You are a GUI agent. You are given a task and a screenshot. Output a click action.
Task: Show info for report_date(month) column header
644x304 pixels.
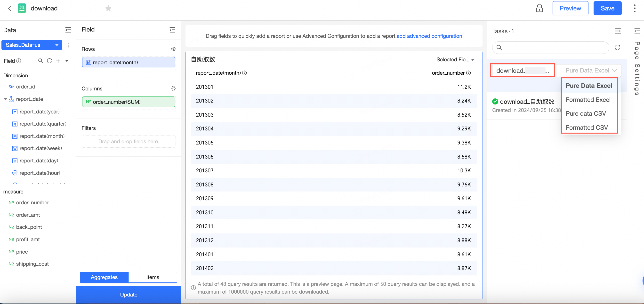click(x=244, y=73)
